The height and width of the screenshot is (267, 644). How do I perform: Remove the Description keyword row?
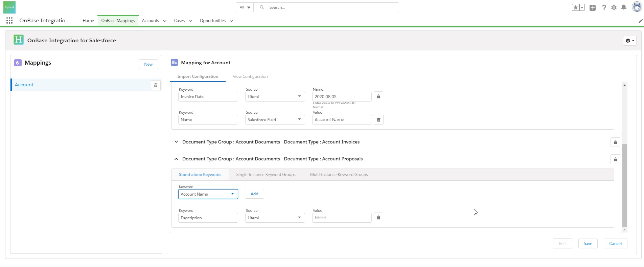pyautogui.click(x=378, y=218)
